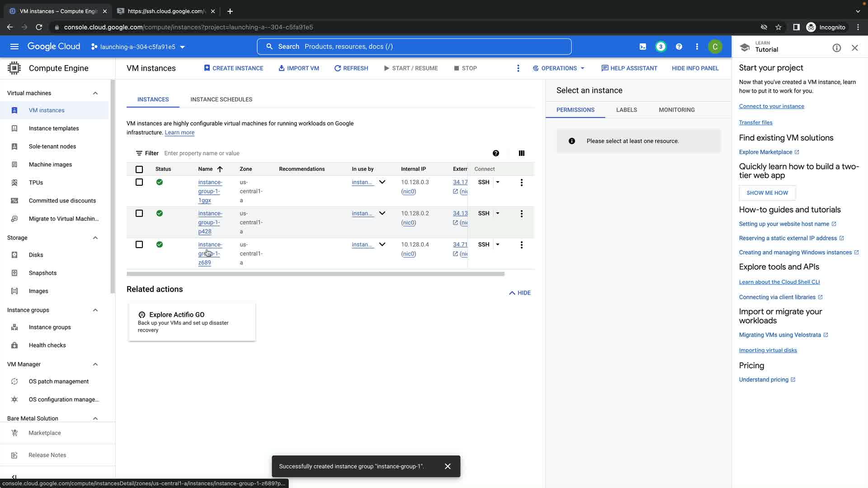Open the Disks icon in the sidebar
Image resolution: width=868 pixels, height=488 pixels.
click(14, 255)
